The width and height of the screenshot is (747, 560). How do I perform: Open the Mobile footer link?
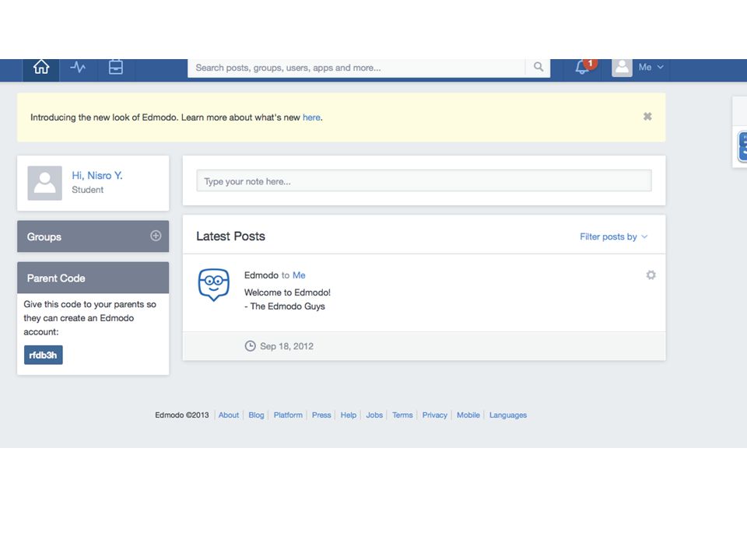pos(468,415)
